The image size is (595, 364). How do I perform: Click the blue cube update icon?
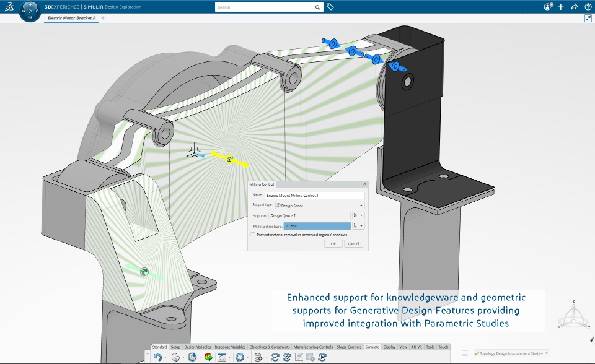tap(192, 357)
